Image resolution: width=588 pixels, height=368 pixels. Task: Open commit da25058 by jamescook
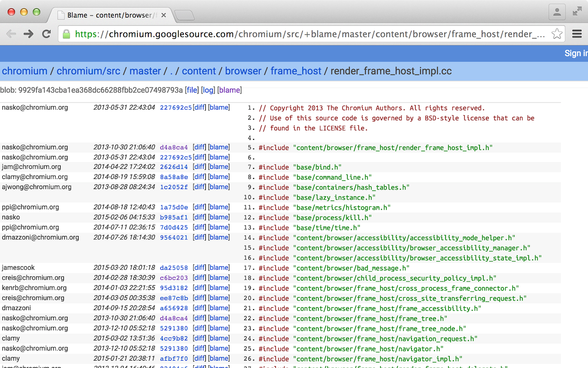[x=174, y=268]
